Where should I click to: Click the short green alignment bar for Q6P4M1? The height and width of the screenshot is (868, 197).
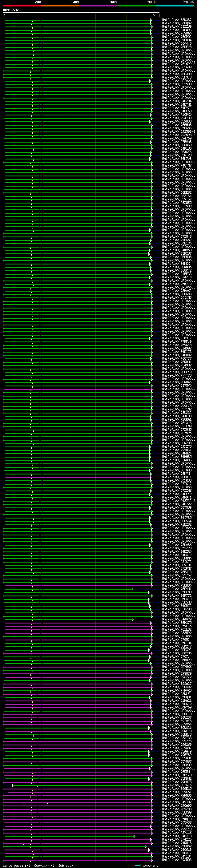click(x=69, y=589)
